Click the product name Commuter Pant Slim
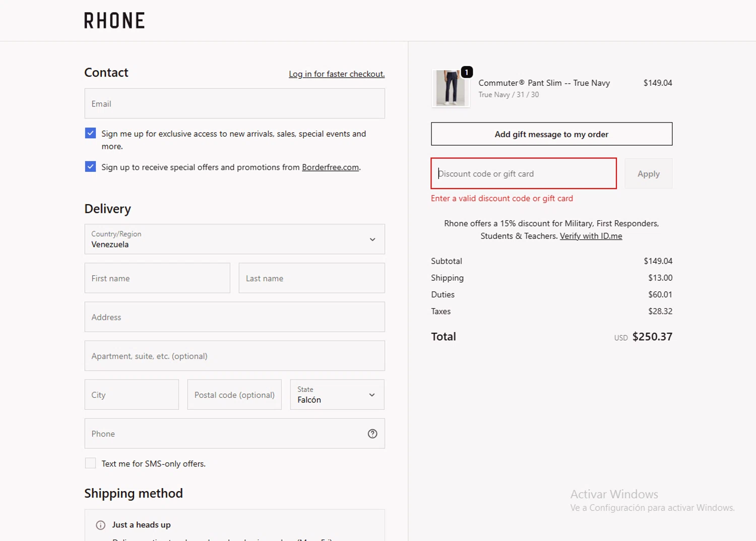The image size is (756, 541). 544,83
